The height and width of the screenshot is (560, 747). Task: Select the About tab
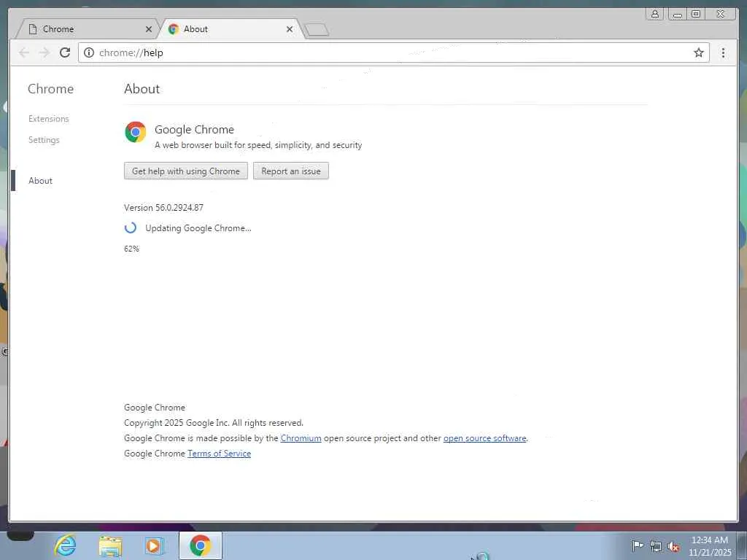point(231,29)
